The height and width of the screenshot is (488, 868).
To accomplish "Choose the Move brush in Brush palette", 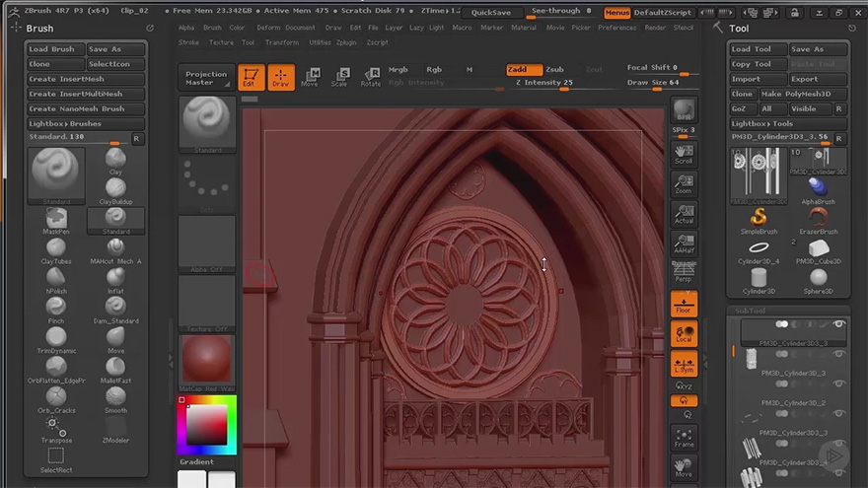I will tap(115, 341).
